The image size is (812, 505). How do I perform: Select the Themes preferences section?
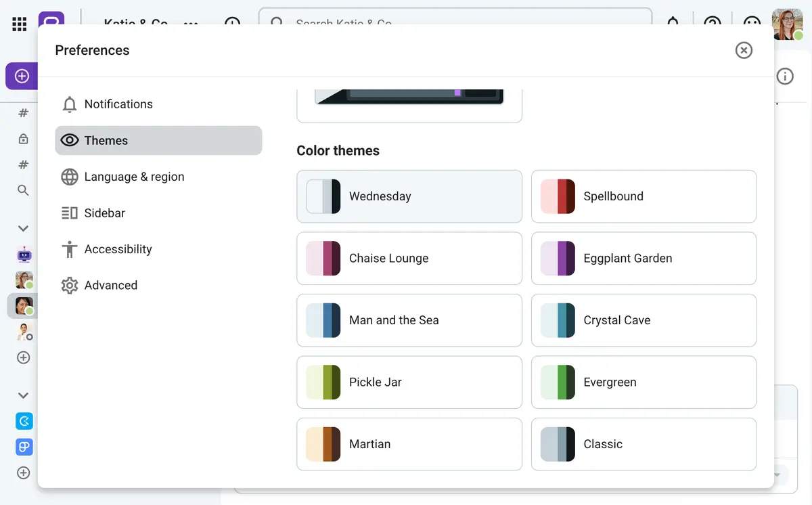click(x=106, y=140)
